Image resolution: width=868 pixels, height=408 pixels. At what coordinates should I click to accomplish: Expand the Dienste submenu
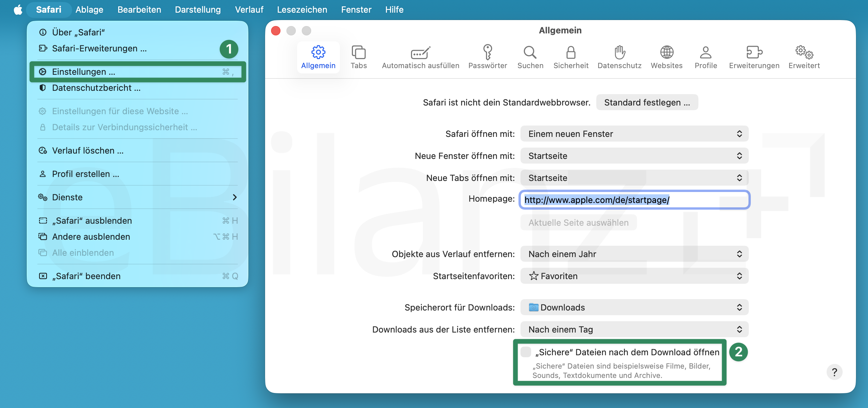click(138, 197)
